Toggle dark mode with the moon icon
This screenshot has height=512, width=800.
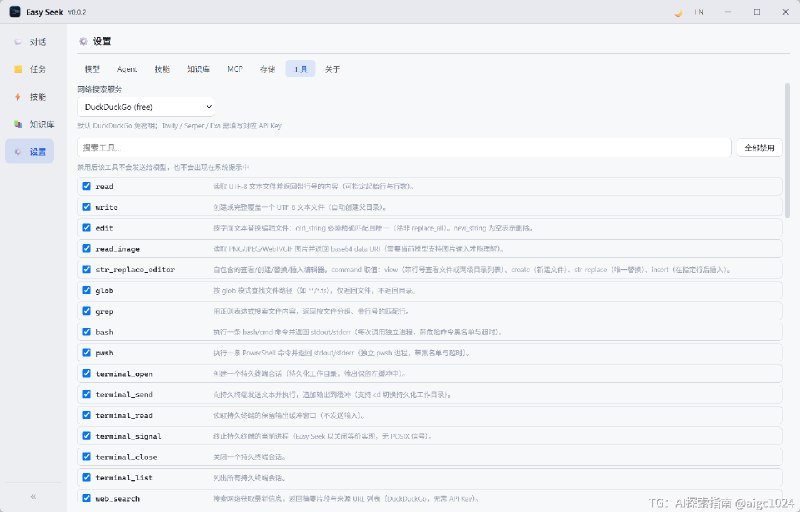[x=678, y=12]
